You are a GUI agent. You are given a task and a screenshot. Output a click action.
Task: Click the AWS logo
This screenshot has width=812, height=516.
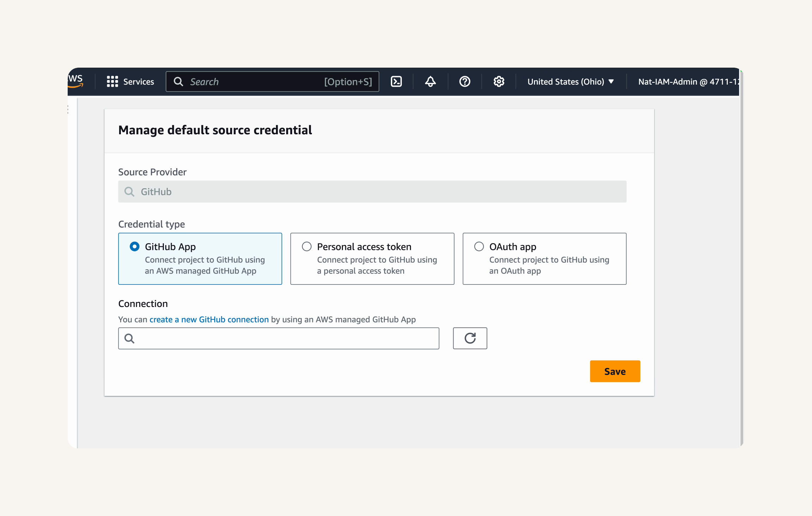[x=75, y=81]
